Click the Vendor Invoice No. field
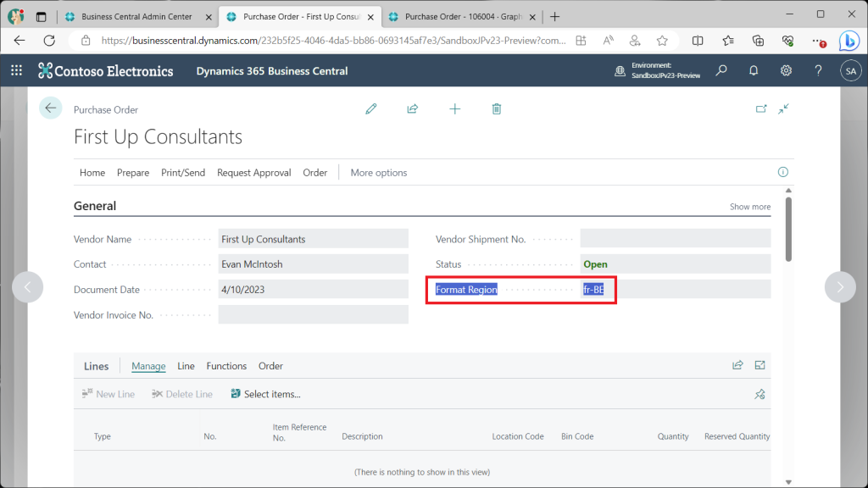 pyautogui.click(x=314, y=315)
